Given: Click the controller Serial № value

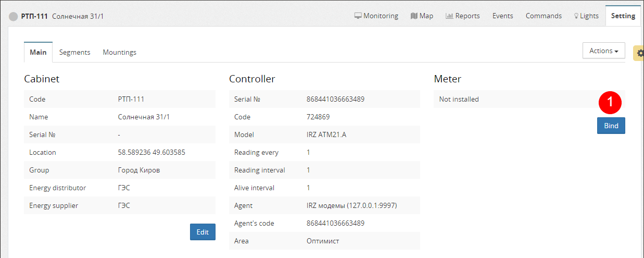Looking at the screenshot, I should pos(335,99).
